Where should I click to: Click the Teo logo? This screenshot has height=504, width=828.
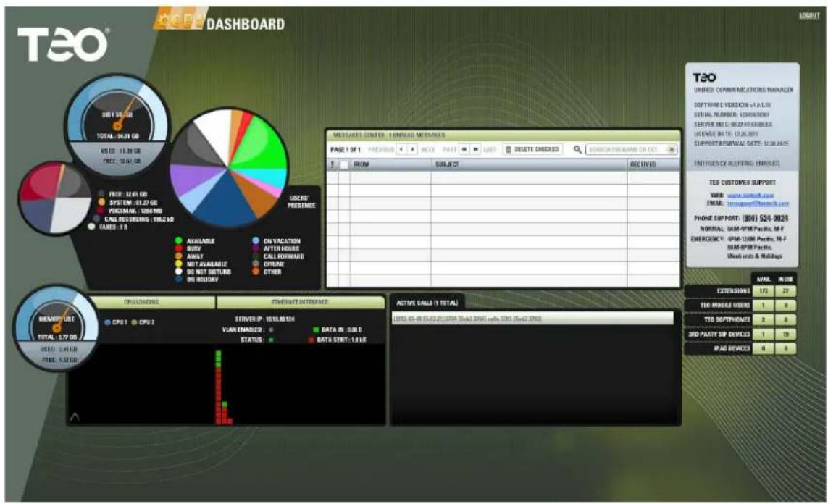(63, 43)
